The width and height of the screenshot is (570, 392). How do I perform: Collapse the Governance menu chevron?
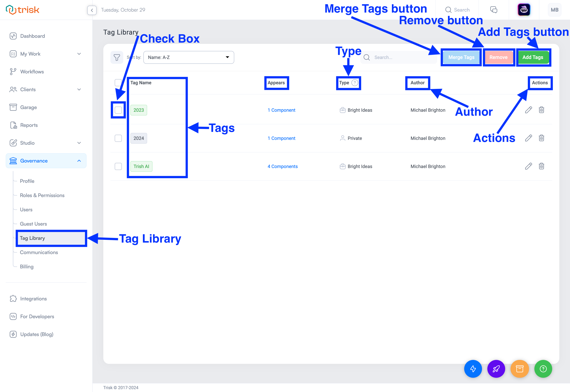click(x=79, y=161)
